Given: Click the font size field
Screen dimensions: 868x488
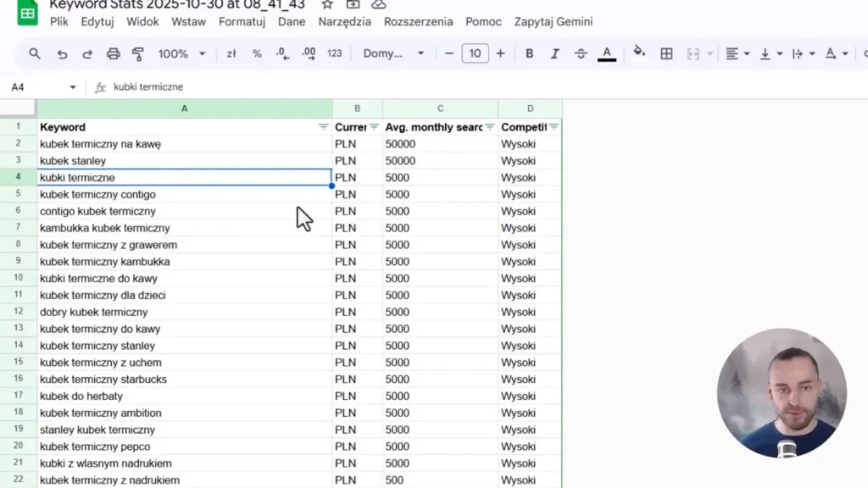Looking at the screenshot, I should pos(475,53).
